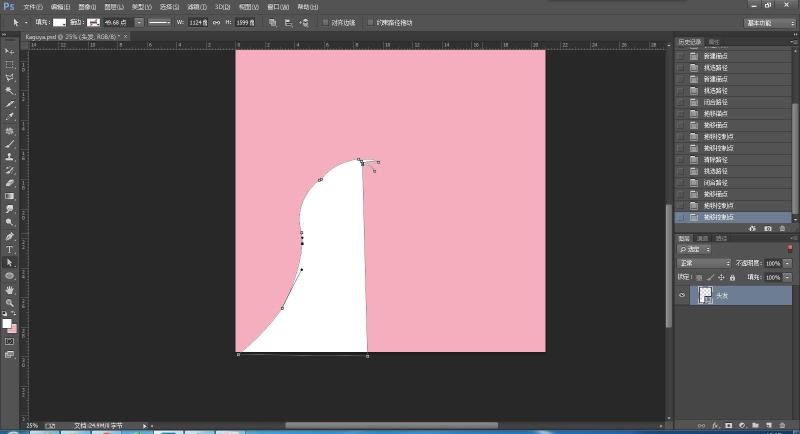Image resolution: width=800 pixels, height=434 pixels.
Task: Select the Dodge tool
Action: click(9, 222)
